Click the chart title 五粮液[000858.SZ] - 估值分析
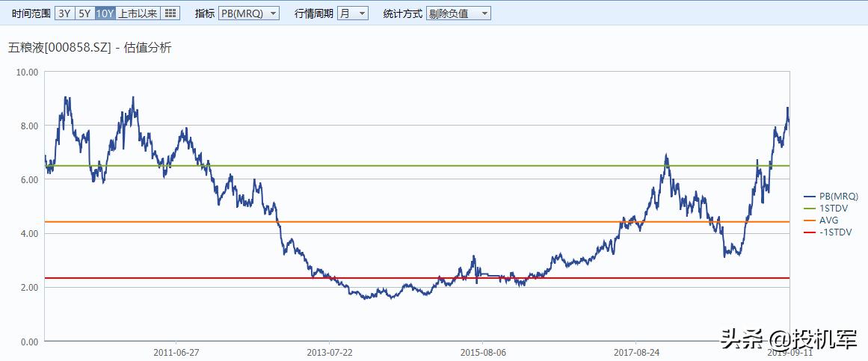 90,48
